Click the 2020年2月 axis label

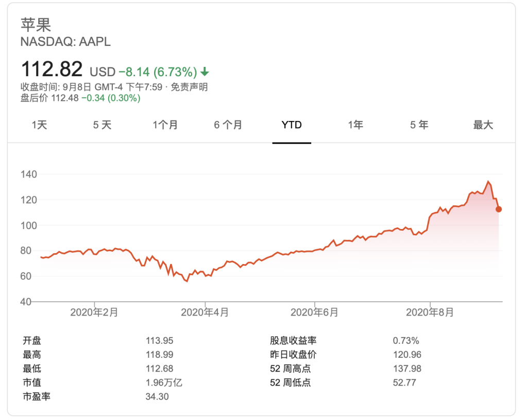[94, 312]
